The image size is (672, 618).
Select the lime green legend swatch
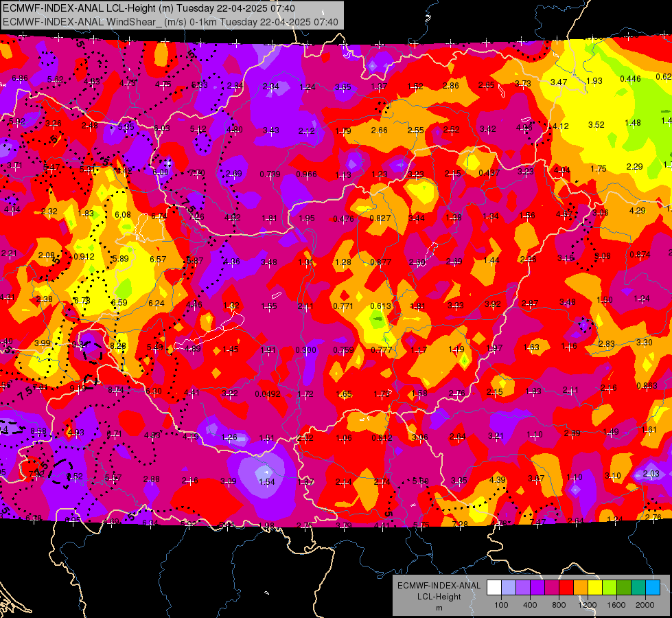[x=610, y=588]
